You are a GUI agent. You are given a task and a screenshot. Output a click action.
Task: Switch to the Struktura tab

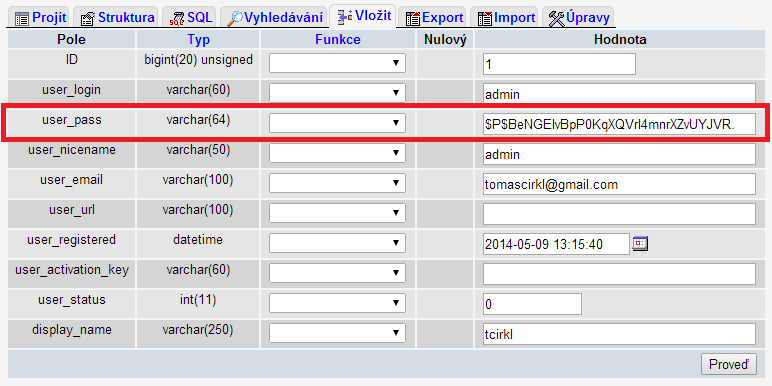point(117,18)
